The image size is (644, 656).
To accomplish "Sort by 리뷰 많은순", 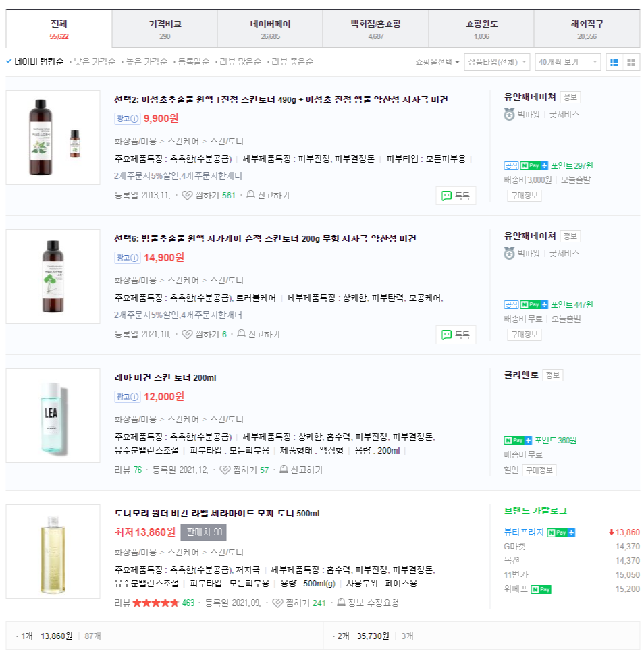I will [x=240, y=62].
